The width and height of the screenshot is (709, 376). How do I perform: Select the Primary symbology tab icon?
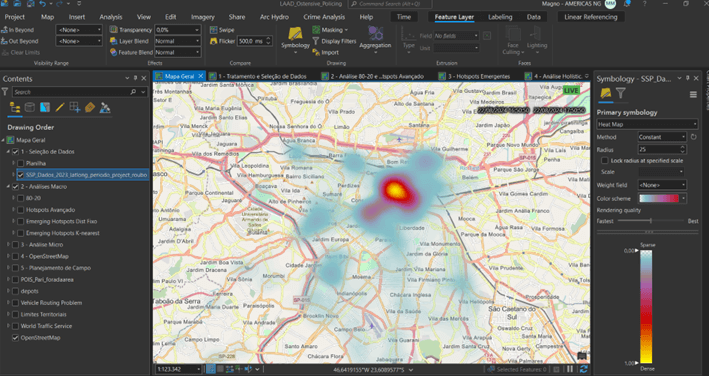(605, 94)
